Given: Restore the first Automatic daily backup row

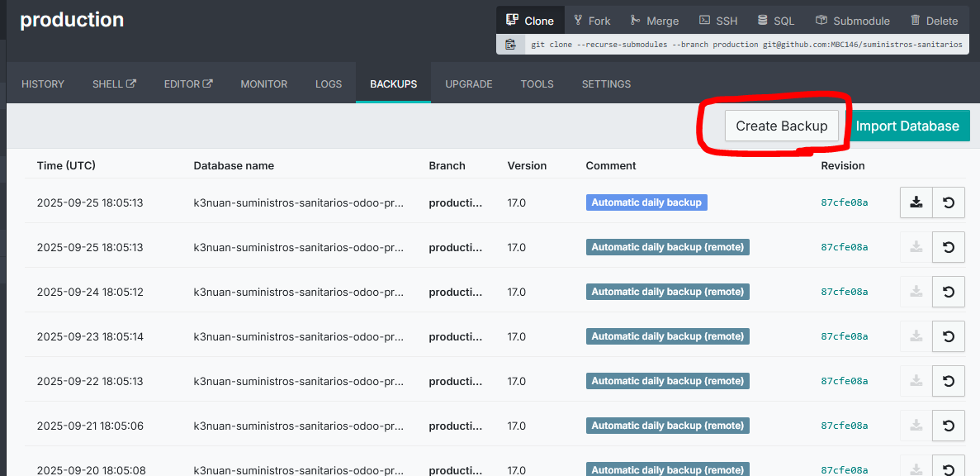Looking at the screenshot, I should point(949,202).
